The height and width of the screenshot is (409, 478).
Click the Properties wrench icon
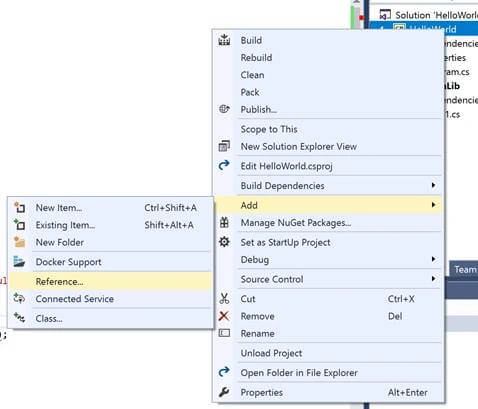pos(224,392)
